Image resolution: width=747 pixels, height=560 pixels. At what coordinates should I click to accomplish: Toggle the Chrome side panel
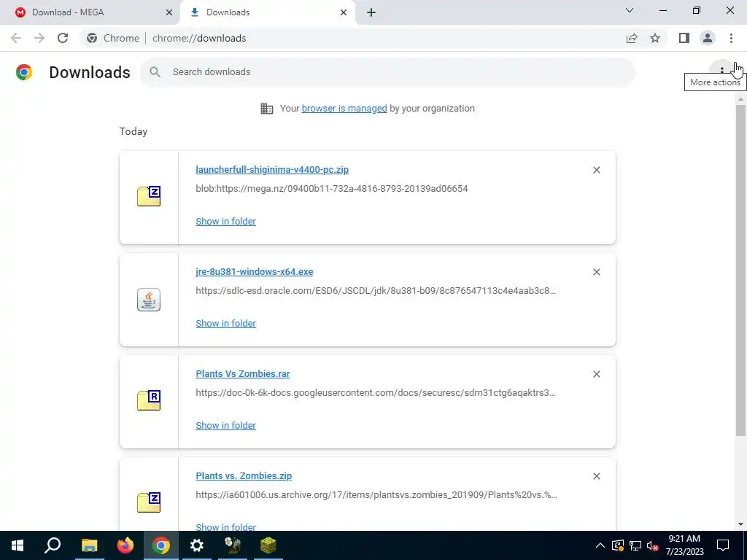point(684,38)
